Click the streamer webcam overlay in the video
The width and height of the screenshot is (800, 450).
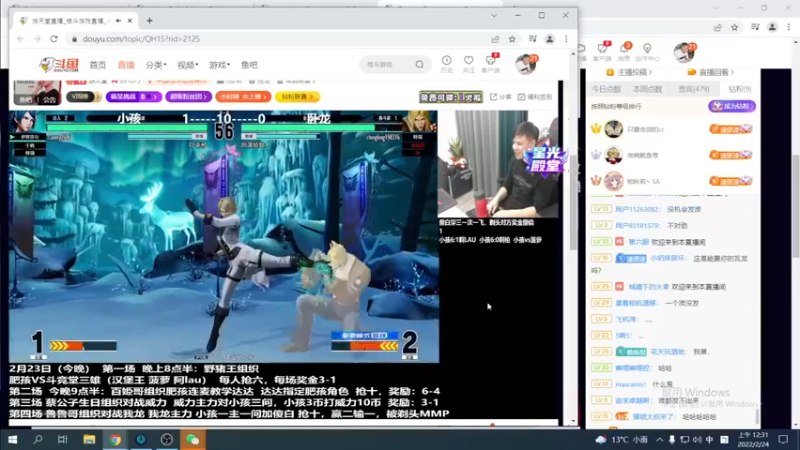tap(497, 164)
